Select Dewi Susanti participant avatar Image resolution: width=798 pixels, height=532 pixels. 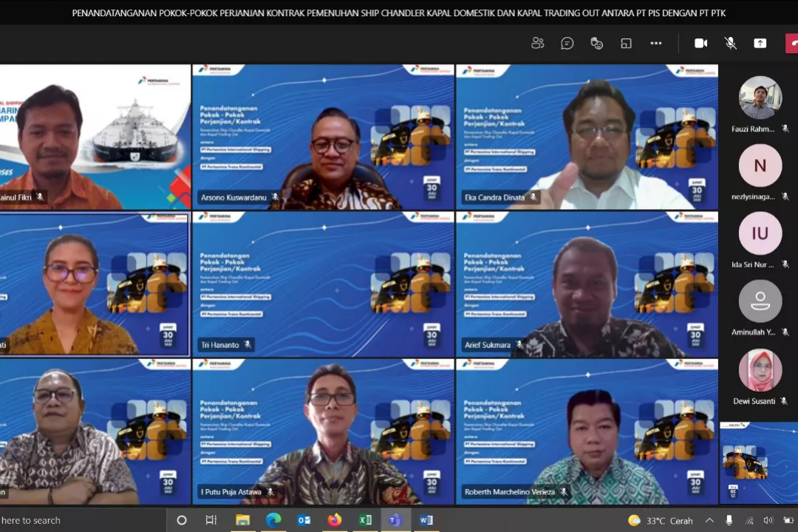[x=760, y=370]
